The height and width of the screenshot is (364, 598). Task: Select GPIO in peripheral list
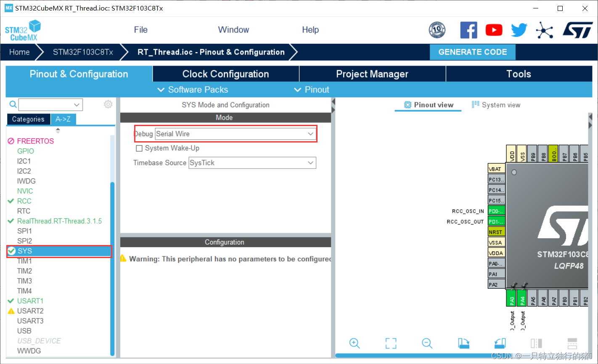(26, 151)
